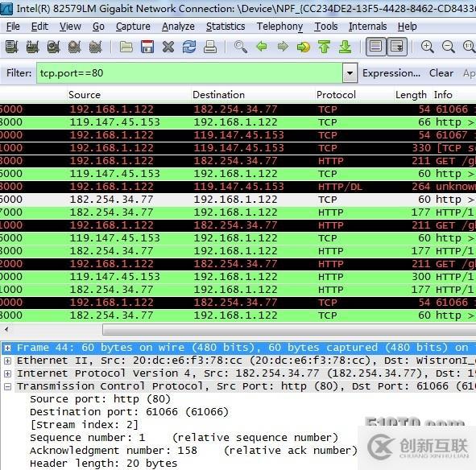Click the packet list horizontal scrollbar thumb
This screenshot has height=470, width=476.
click(x=289, y=329)
